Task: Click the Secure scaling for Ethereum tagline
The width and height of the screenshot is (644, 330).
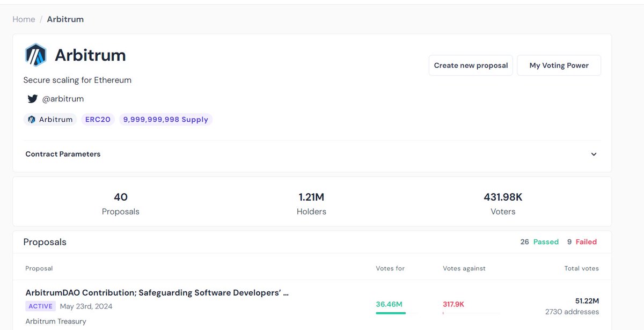Action: tap(77, 80)
